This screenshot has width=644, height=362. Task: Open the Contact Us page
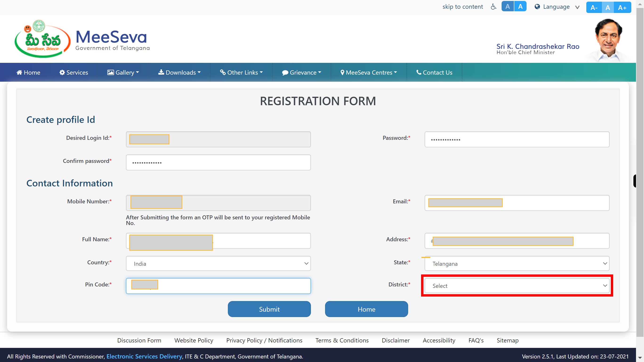pyautogui.click(x=434, y=72)
